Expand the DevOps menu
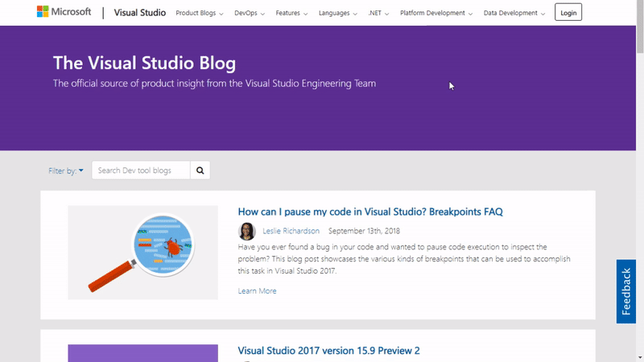 [250, 13]
